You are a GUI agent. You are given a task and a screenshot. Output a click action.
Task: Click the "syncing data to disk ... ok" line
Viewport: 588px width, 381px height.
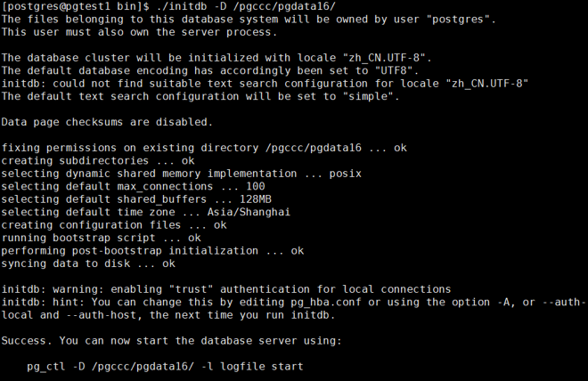[x=88, y=263]
